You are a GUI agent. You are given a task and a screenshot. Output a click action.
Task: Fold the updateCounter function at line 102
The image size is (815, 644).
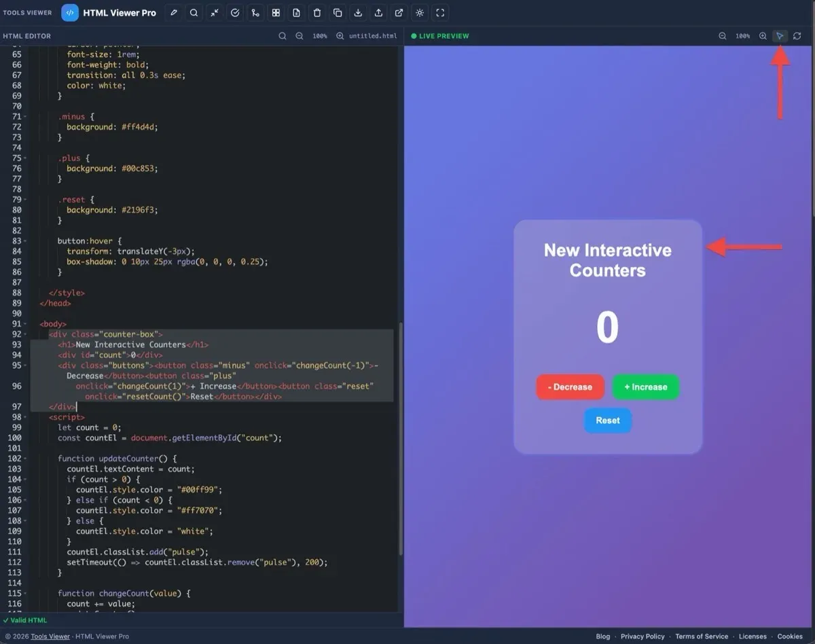26,459
